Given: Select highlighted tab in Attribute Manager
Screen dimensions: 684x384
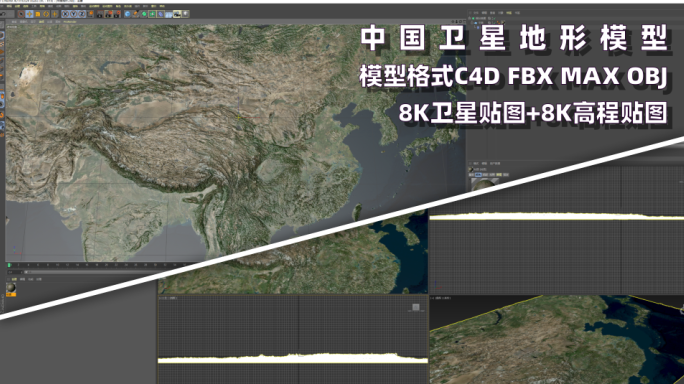Looking at the screenshot, I should pos(478,175).
